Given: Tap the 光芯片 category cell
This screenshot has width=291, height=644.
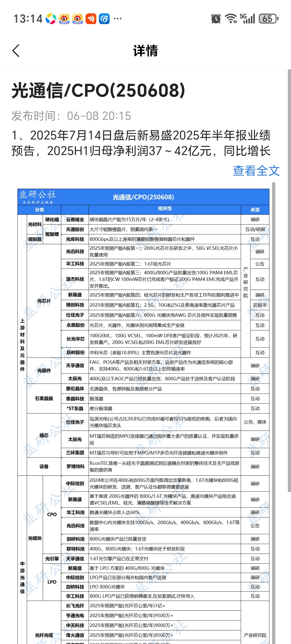Looking at the screenshot, I should [44, 301].
